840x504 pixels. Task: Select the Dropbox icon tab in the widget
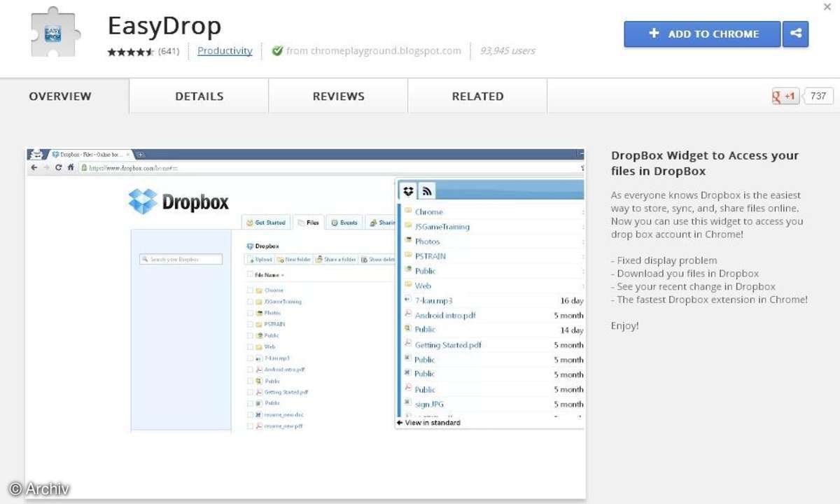tap(408, 190)
